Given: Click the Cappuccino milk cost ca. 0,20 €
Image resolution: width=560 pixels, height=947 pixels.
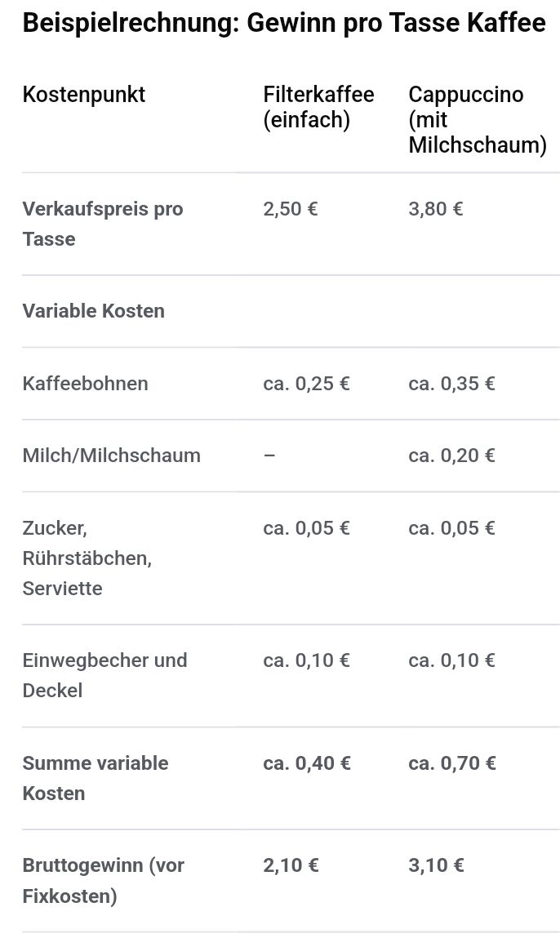Looking at the screenshot, I should (x=451, y=456).
